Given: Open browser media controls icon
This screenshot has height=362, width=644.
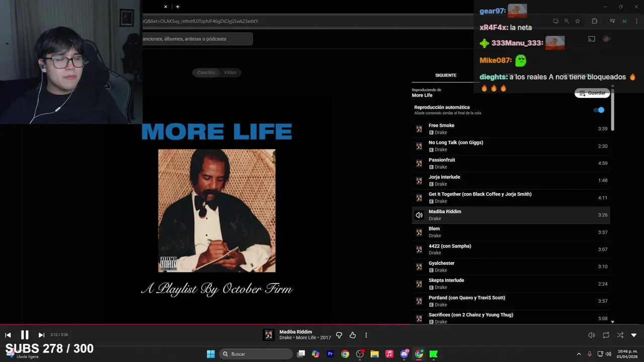Looking at the screenshot, I should click(x=612, y=21).
